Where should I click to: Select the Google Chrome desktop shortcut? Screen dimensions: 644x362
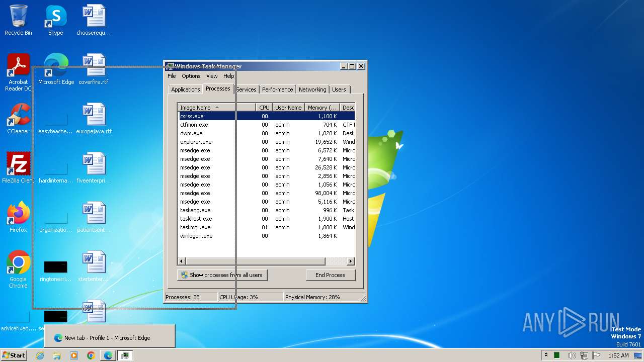(x=18, y=269)
